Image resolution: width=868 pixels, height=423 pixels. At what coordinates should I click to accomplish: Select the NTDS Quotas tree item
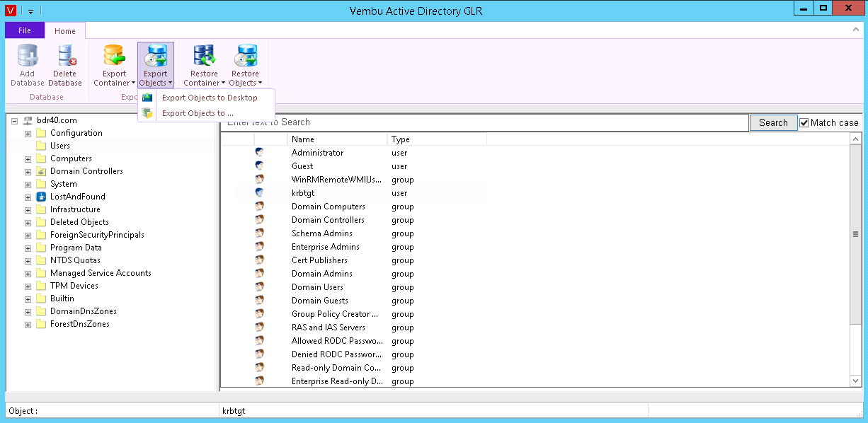(x=75, y=260)
